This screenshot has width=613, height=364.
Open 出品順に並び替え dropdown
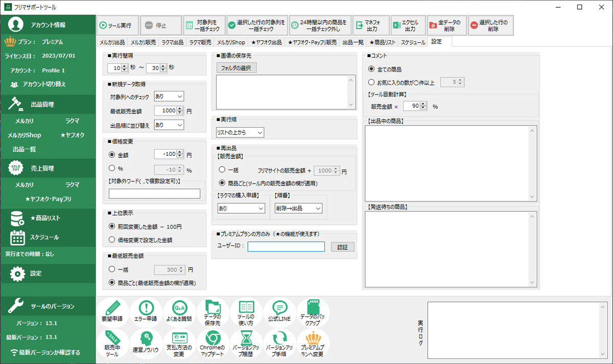[169, 125]
